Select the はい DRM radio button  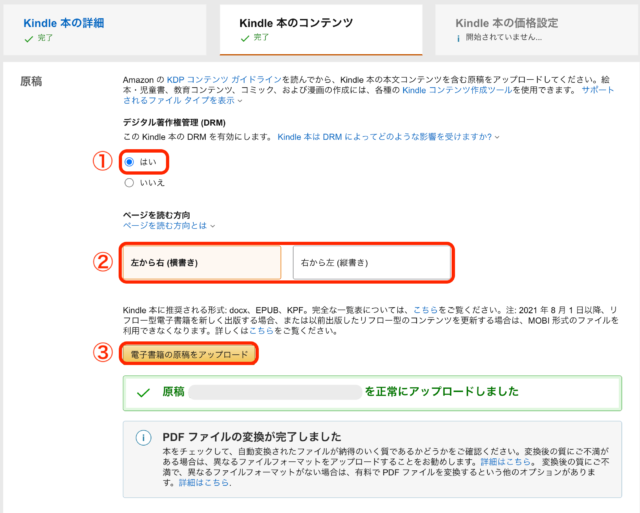click(x=129, y=161)
